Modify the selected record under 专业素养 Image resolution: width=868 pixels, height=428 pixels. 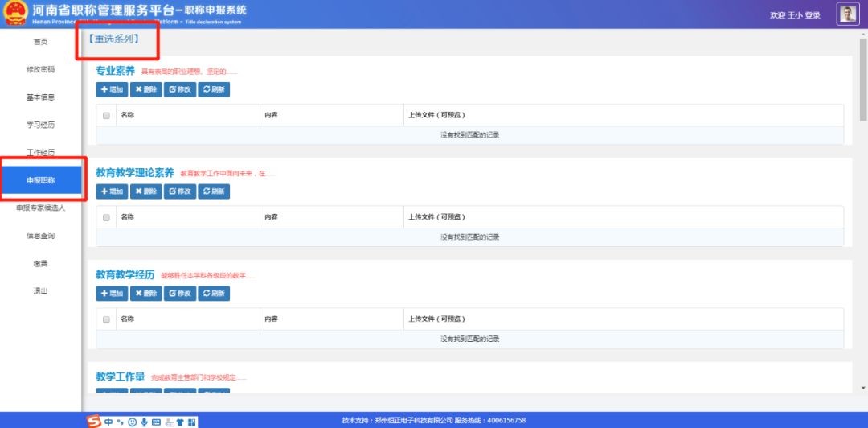180,90
